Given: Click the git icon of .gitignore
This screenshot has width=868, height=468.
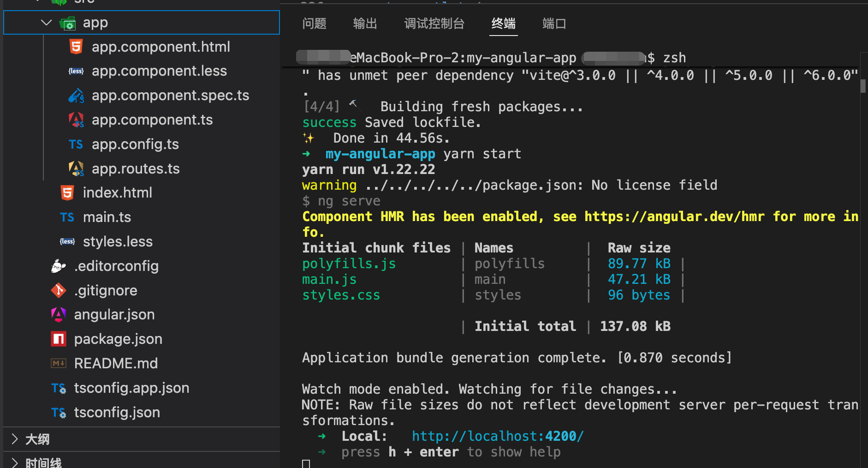Looking at the screenshot, I should click(x=59, y=290).
